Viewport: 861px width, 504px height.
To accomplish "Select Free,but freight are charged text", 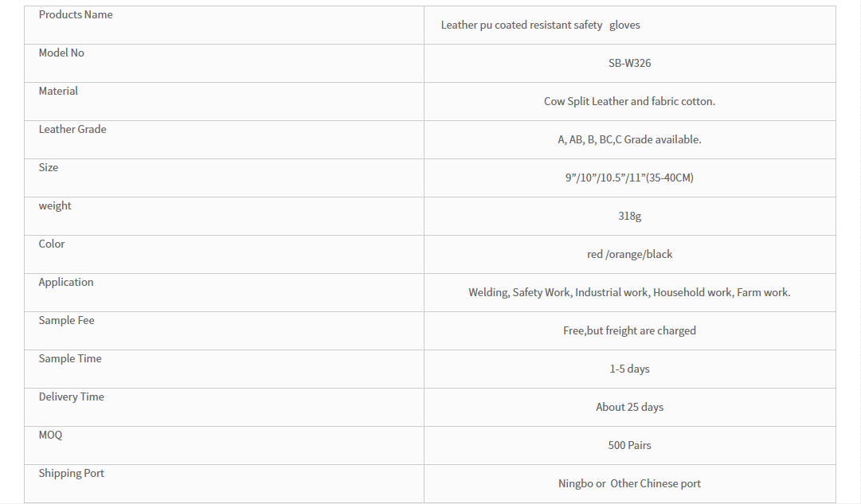I will click(629, 330).
